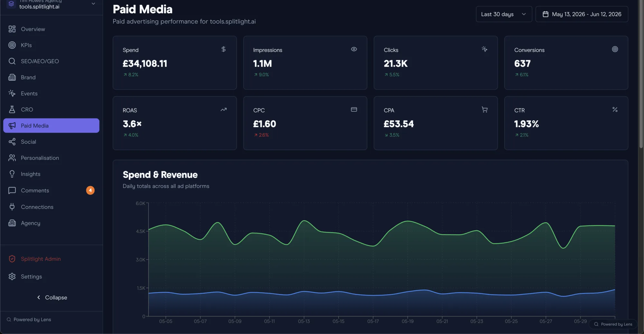The width and height of the screenshot is (644, 334).
Task: Open the Brand section
Action: click(51, 77)
